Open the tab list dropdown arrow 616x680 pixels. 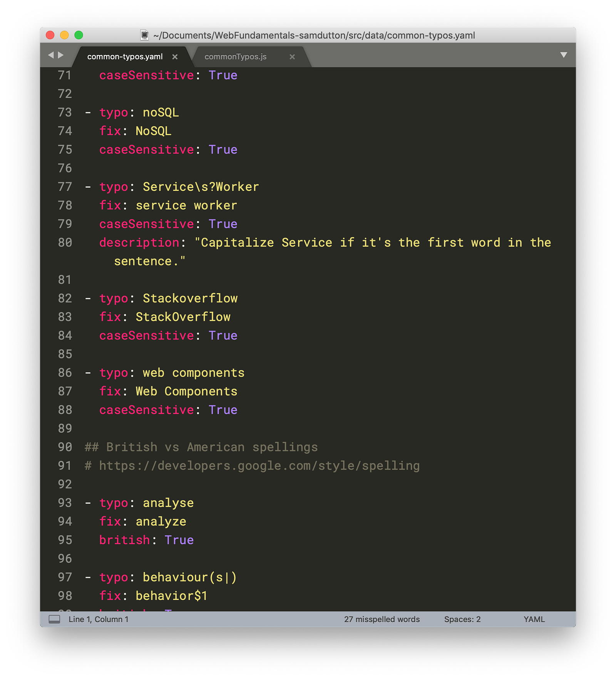point(564,55)
